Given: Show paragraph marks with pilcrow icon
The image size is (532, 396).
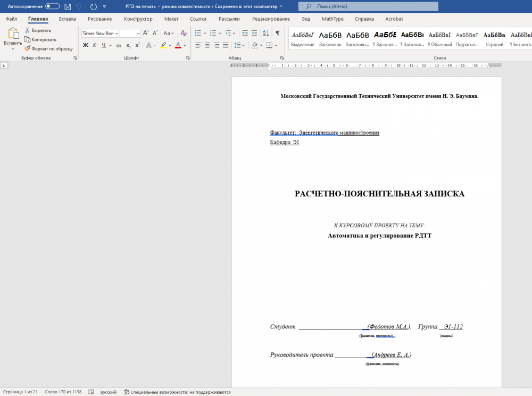Looking at the screenshot, I should click(x=277, y=33).
